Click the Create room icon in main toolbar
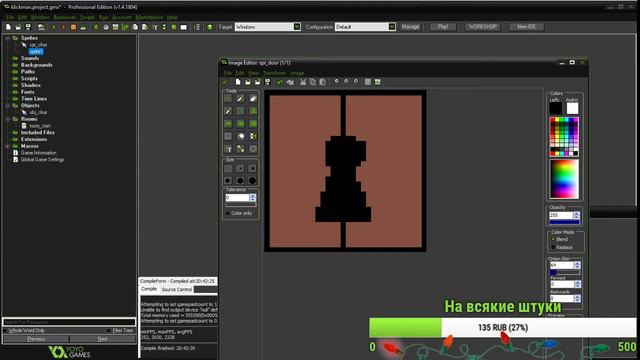This screenshot has width=640, height=360. pos(184,27)
